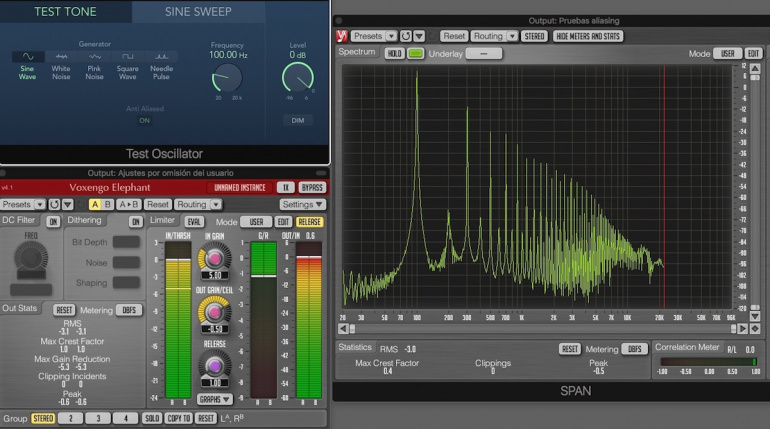The width and height of the screenshot is (770, 429).
Task: Click the undo arrow icon in Elephant toolbar
Action: tap(54, 204)
